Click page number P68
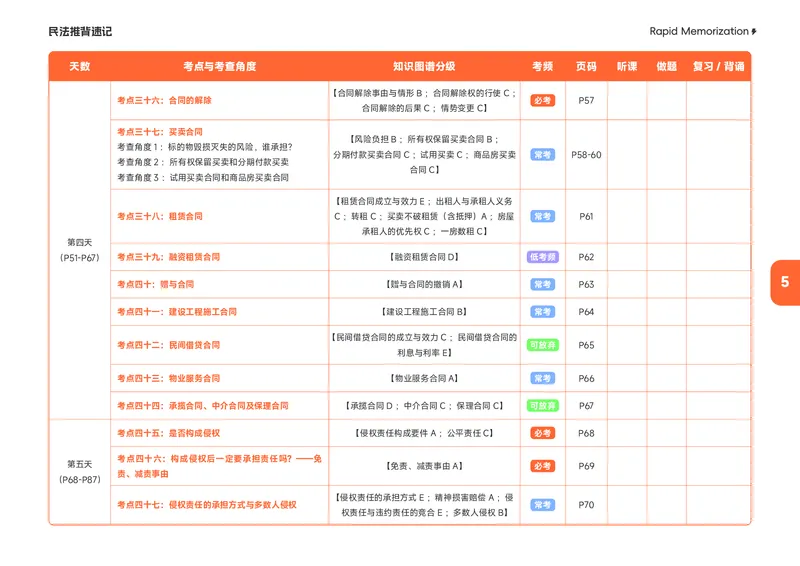Viewport: 800px width, 566px height. pos(586,433)
